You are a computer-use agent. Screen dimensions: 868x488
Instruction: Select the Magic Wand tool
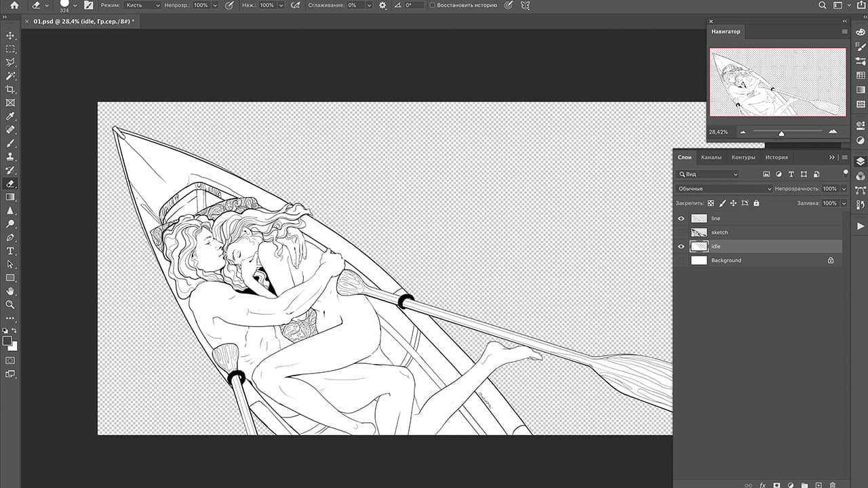pyautogui.click(x=10, y=76)
